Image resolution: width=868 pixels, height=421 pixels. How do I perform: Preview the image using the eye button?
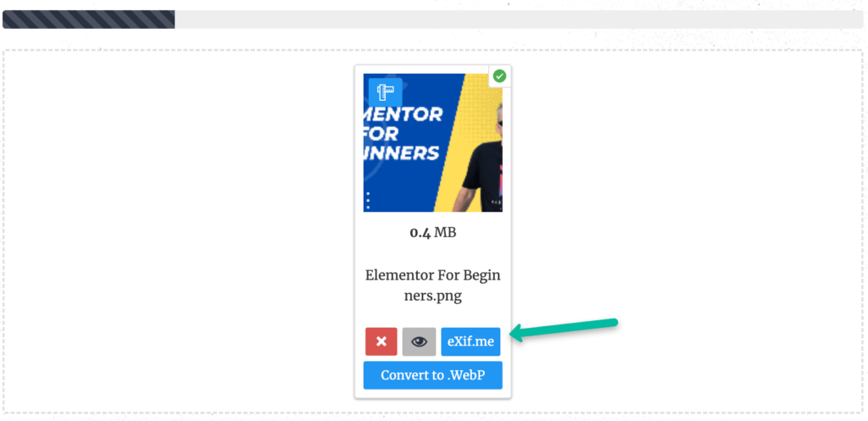click(x=419, y=341)
